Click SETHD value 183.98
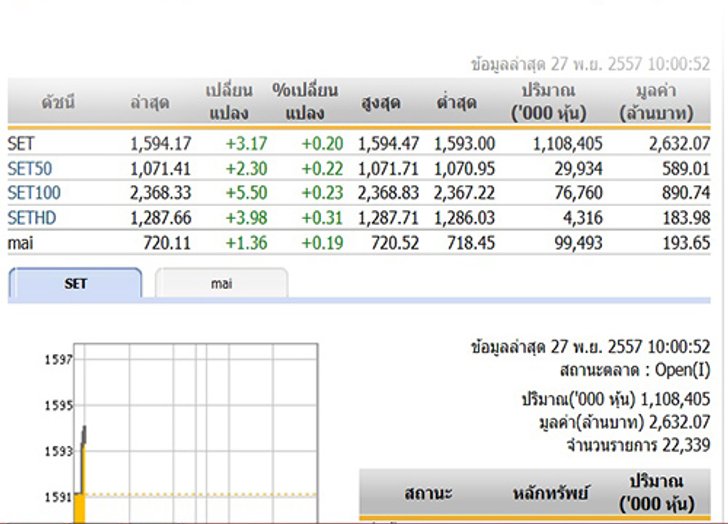The height and width of the screenshot is (524, 728). (x=686, y=218)
